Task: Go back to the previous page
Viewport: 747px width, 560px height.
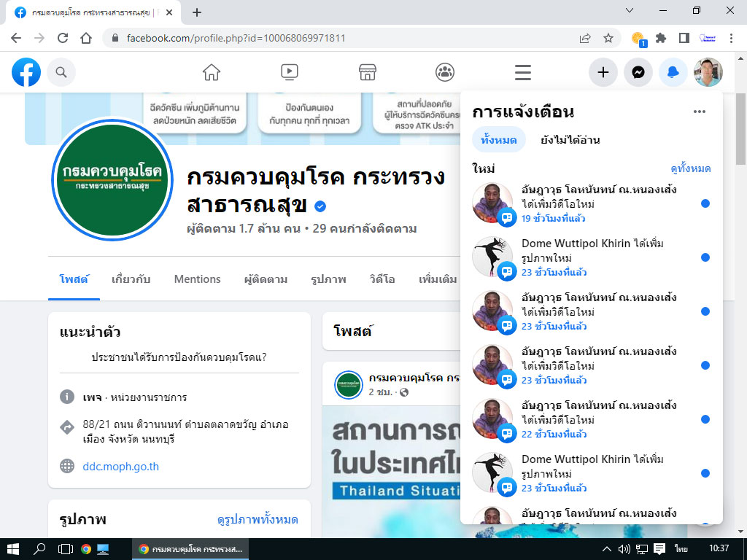Action: click(16, 38)
